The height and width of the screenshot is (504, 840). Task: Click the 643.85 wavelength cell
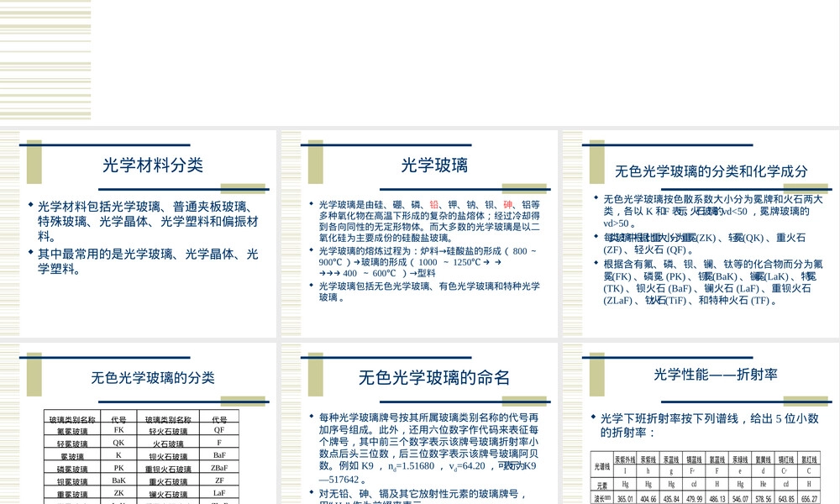(x=786, y=499)
